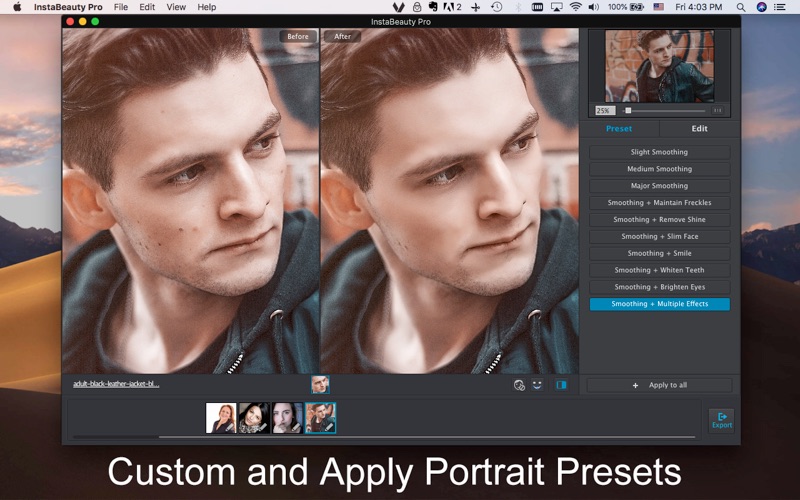Pick Smoothing + Whiten Teeth preset
Screen dimensions: 800x500
coord(659,270)
